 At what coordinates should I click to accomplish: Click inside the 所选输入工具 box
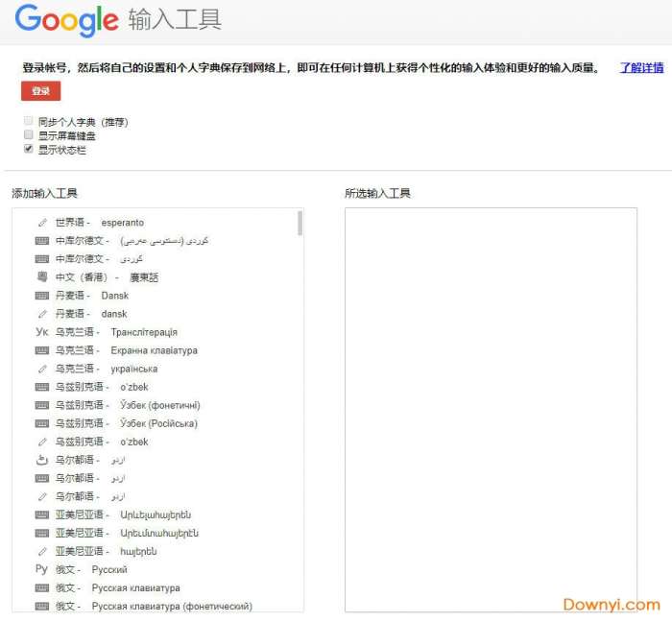point(491,410)
